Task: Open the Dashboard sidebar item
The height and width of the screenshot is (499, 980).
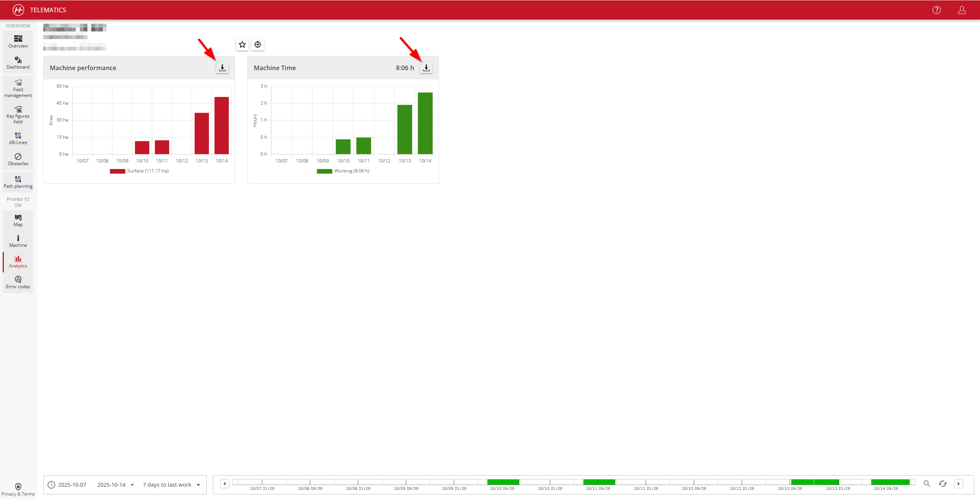Action: click(x=18, y=63)
